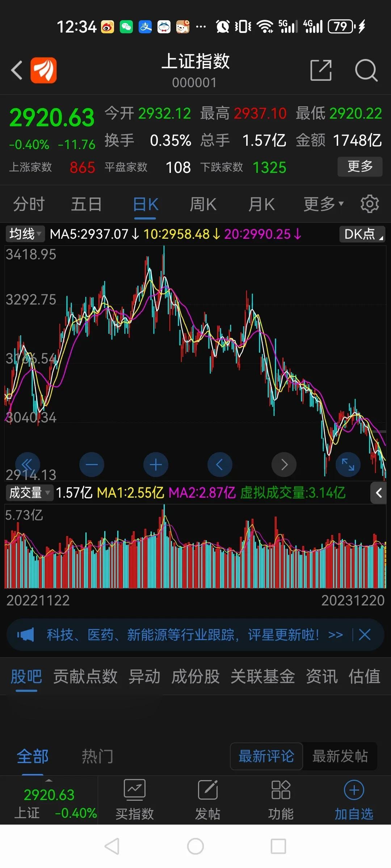Tap the 虚拟成交量:3.14亿 label
Image resolution: width=391 pixels, height=868 pixels.
coord(293,493)
